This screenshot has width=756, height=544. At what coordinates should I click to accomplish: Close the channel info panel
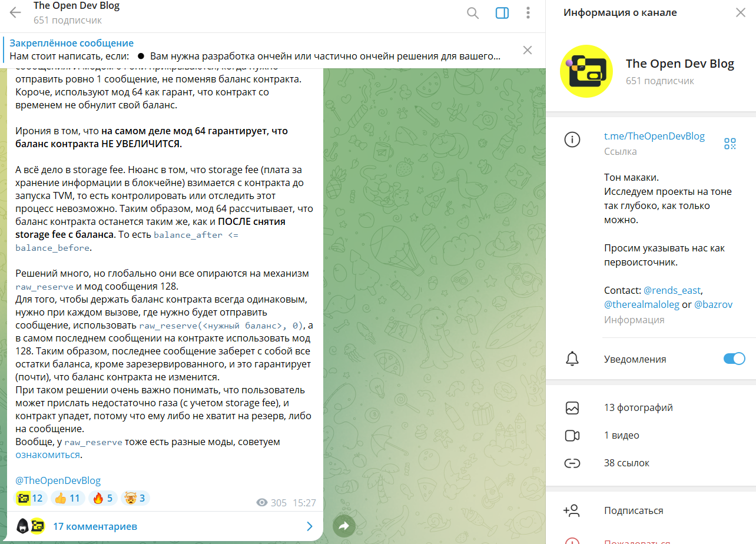click(x=740, y=12)
